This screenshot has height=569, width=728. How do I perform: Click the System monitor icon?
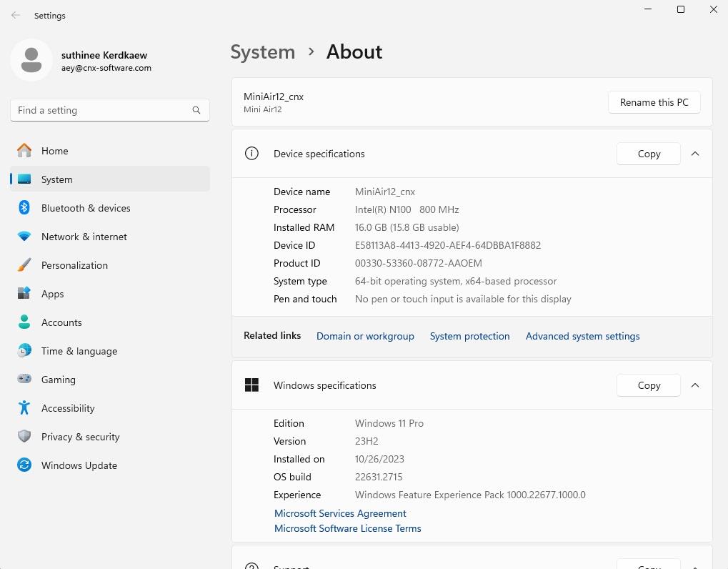[24, 179]
